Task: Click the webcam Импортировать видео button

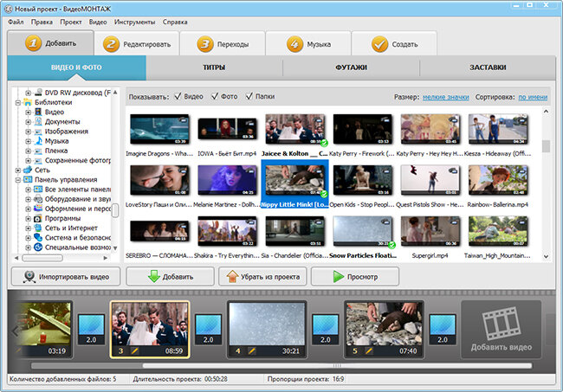Action: (x=66, y=277)
